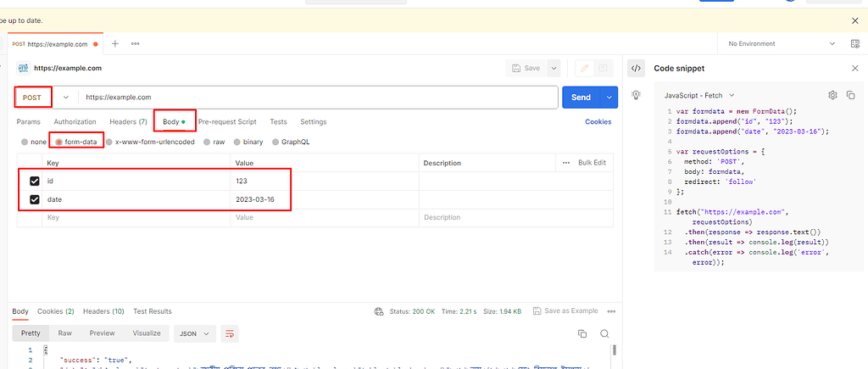Open the response Cookies (2) tab
This screenshot has height=369, width=868.
click(x=55, y=311)
